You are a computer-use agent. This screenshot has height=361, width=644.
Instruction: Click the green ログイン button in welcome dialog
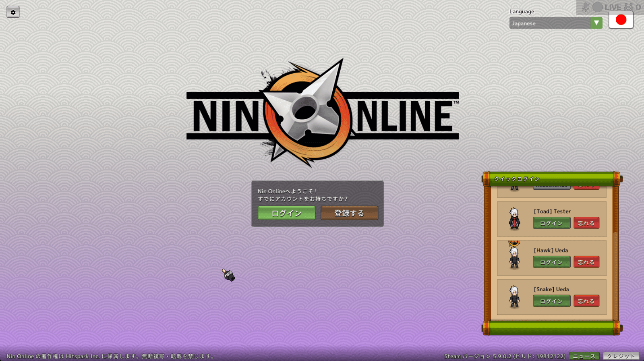pyautogui.click(x=287, y=213)
